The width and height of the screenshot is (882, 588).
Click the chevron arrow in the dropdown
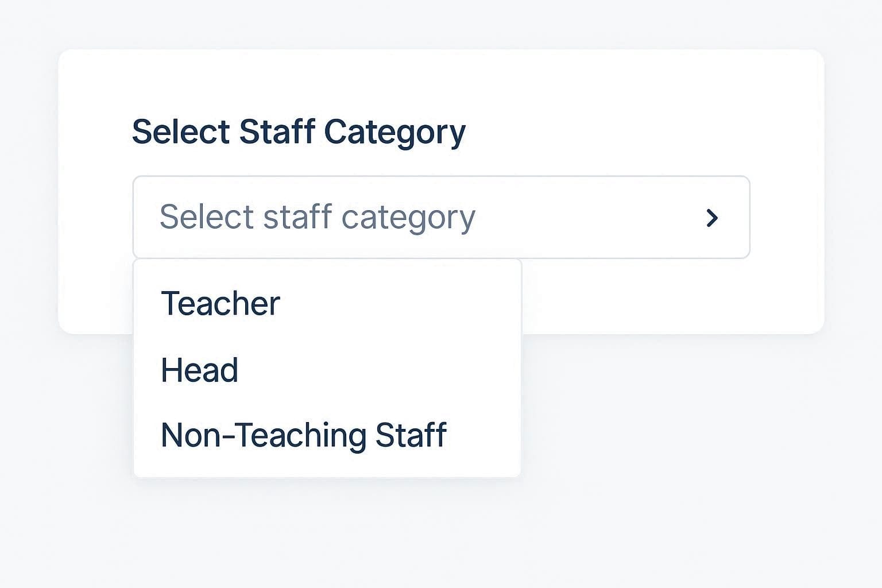712,218
